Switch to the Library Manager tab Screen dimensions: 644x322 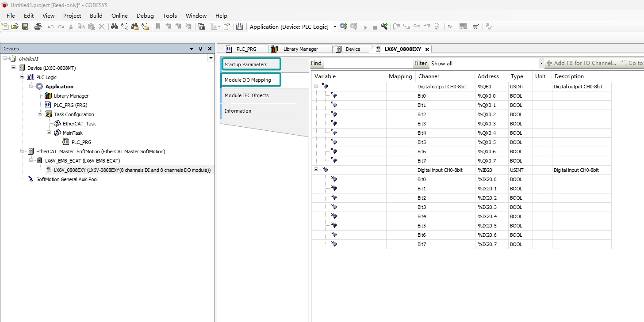[x=300, y=49]
